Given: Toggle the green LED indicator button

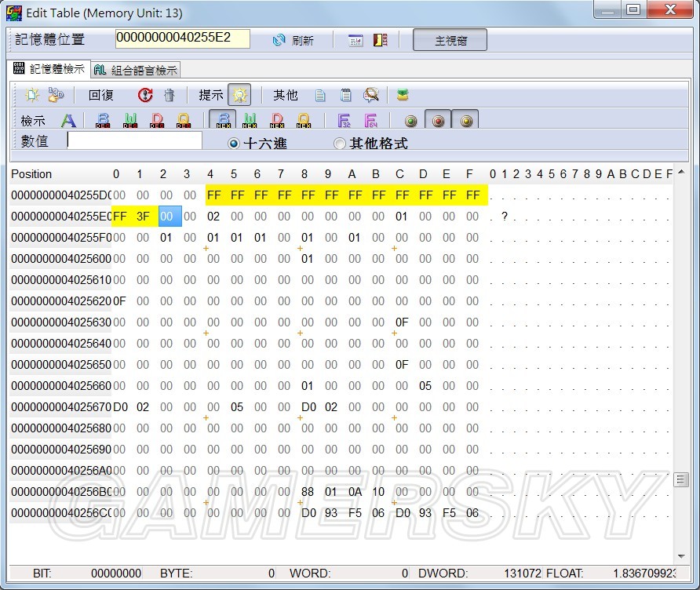Looking at the screenshot, I should pos(409,120).
